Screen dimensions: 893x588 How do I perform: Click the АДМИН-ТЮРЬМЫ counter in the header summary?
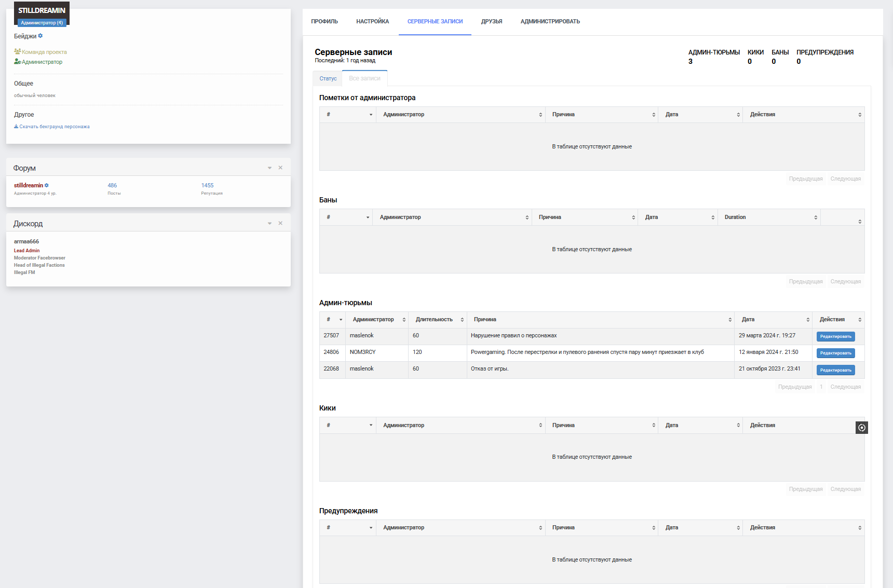tap(714, 57)
